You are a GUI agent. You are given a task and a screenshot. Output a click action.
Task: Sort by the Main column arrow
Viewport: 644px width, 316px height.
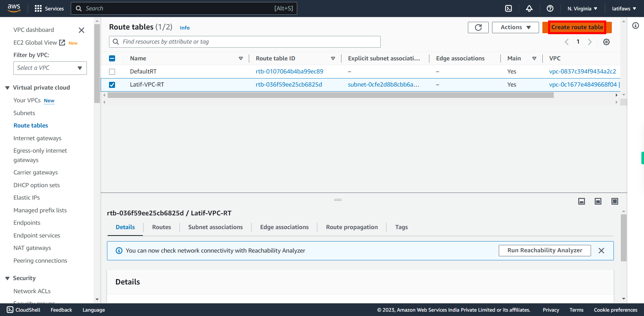534,58
